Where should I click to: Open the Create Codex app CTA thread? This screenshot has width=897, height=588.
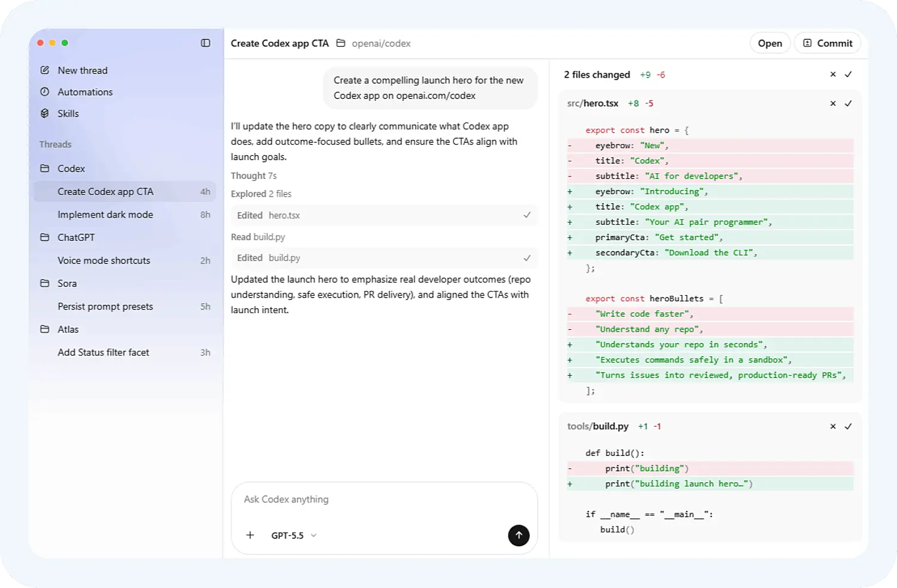[126, 192]
